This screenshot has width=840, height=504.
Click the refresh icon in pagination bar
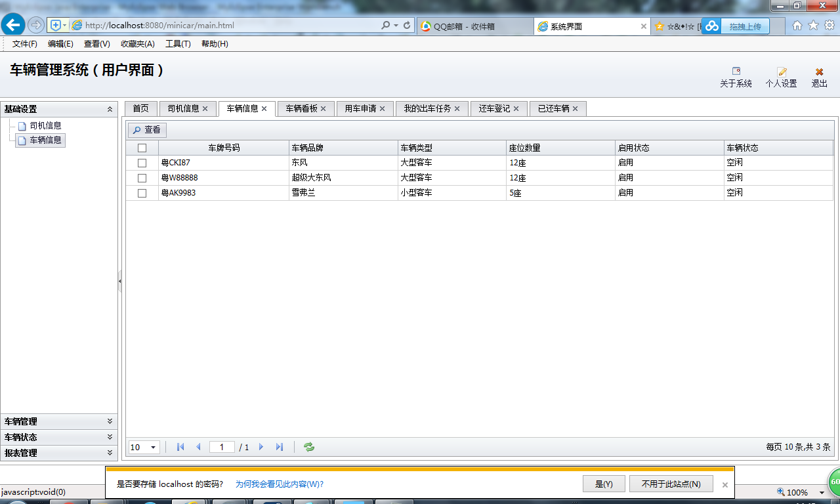point(308,447)
